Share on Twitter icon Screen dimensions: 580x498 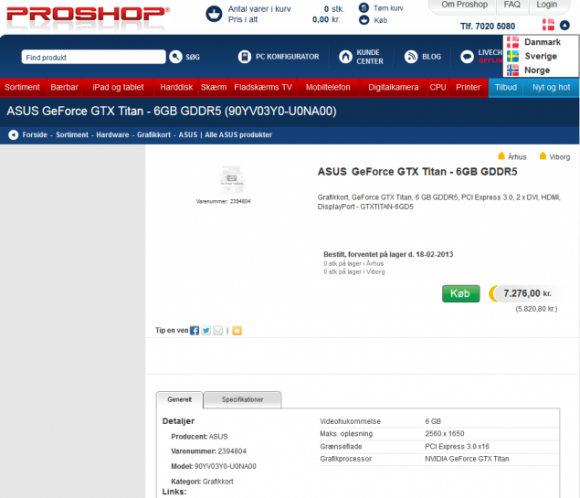pyautogui.click(x=206, y=330)
